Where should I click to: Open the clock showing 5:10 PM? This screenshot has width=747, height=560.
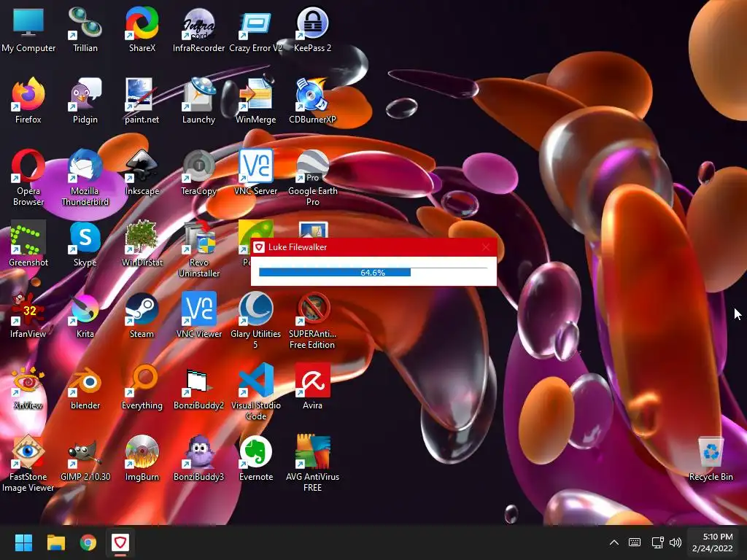pyautogui.click(x=713, y=542)
